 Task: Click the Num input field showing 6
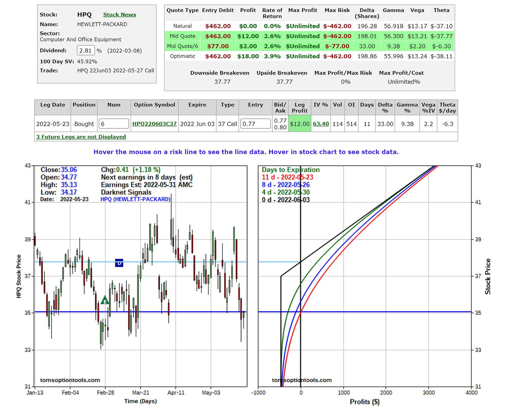coord(114,124)
